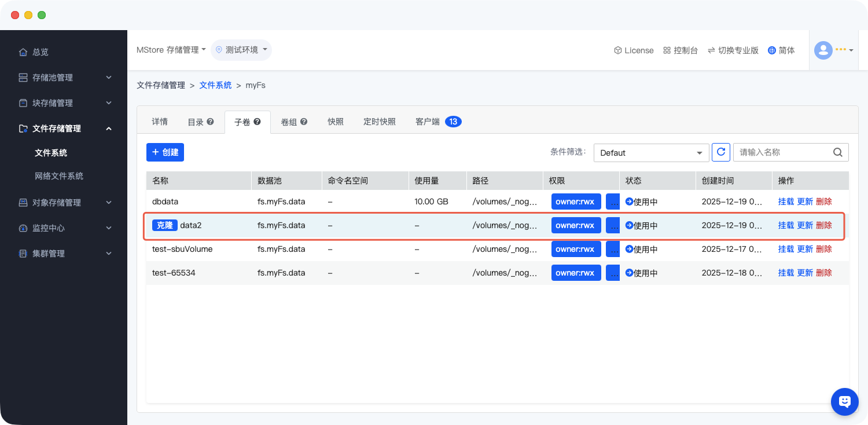Switch to the 快照 tab
The width and height of the screenshot is (868, 425).
(x=336, y=122)
